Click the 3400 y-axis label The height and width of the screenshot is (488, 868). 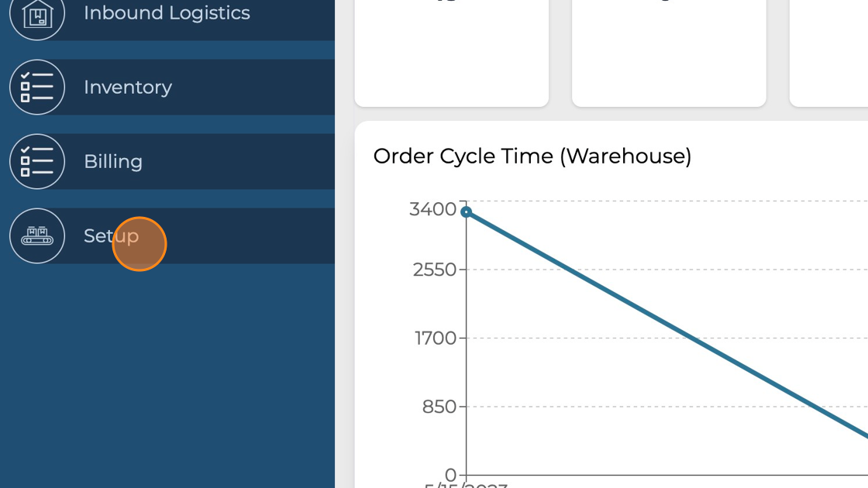coord(433,209)
